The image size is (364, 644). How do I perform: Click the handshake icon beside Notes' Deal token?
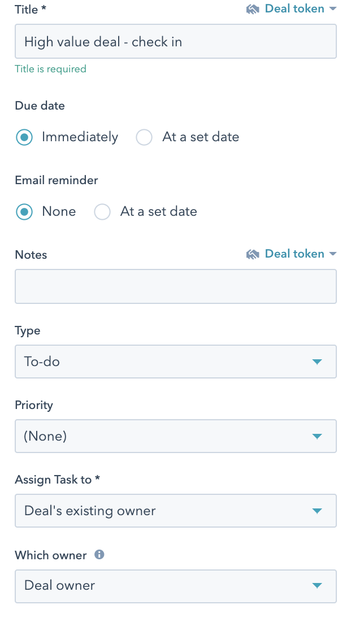[253, 254]
